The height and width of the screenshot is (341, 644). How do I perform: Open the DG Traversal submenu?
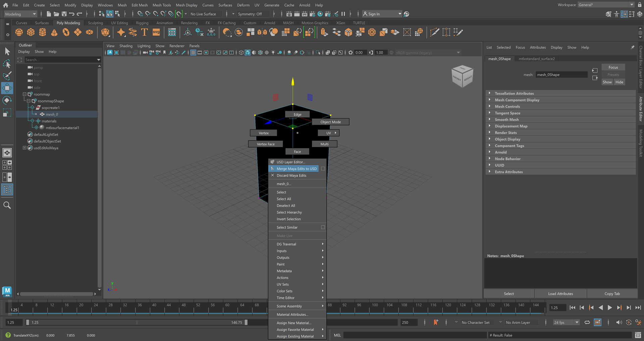click(x=297, y=244)
